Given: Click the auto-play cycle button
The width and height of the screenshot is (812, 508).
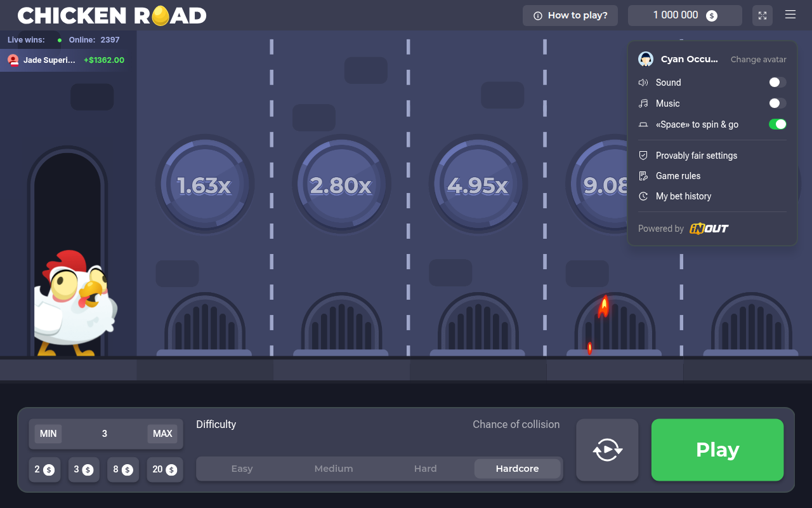Looking at the screenshot, I should click(607, 450).
